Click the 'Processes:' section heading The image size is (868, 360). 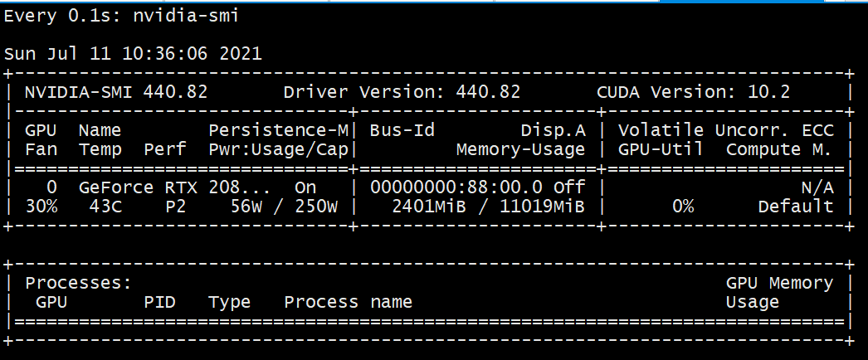tap(78, 283)
